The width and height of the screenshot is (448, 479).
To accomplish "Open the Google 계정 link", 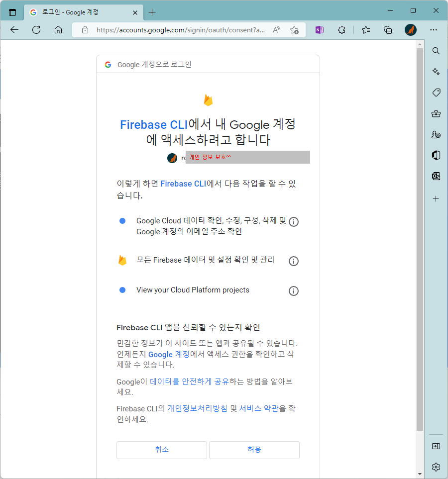I will pos(169,354).
